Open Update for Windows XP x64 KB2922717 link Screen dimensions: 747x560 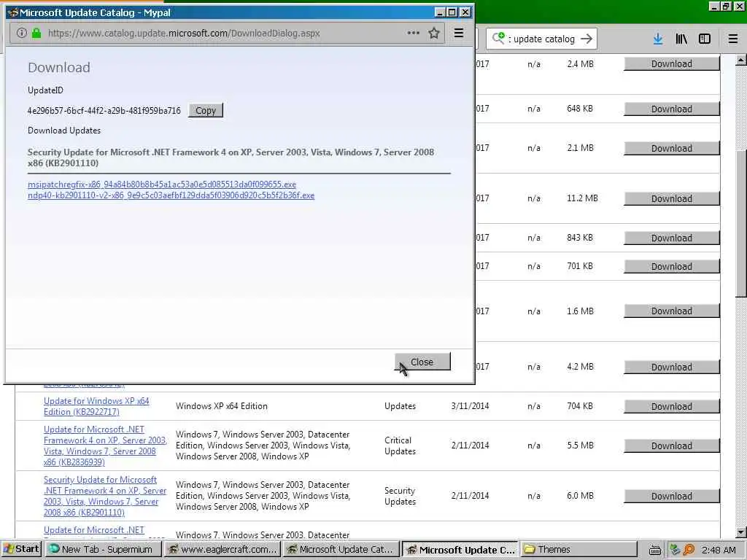click(x=96, y=406)
